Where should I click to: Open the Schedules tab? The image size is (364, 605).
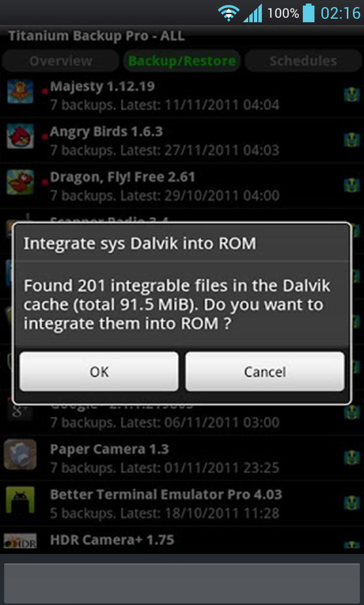(303, 61)
